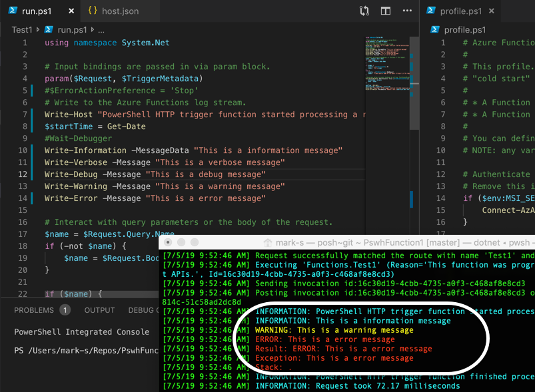
Task: Click 'Connect-AzA' line in profile.ps1
Action: [x=508, y=210]
